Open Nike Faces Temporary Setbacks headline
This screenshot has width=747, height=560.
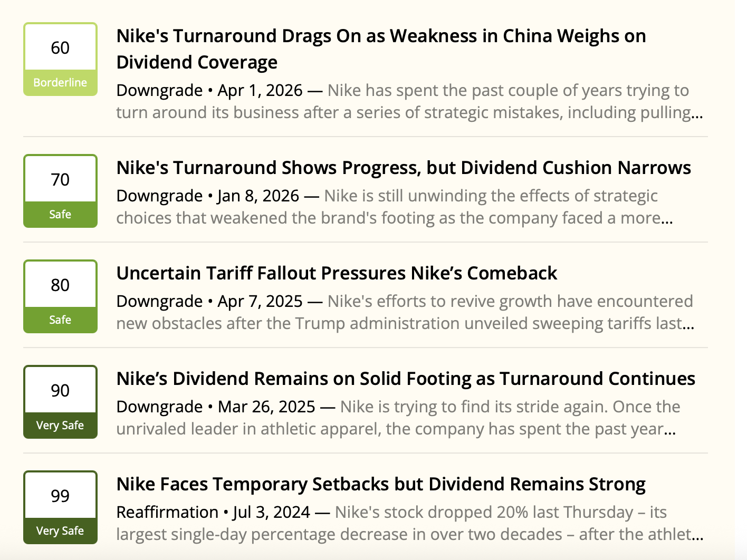click(381, 484)
